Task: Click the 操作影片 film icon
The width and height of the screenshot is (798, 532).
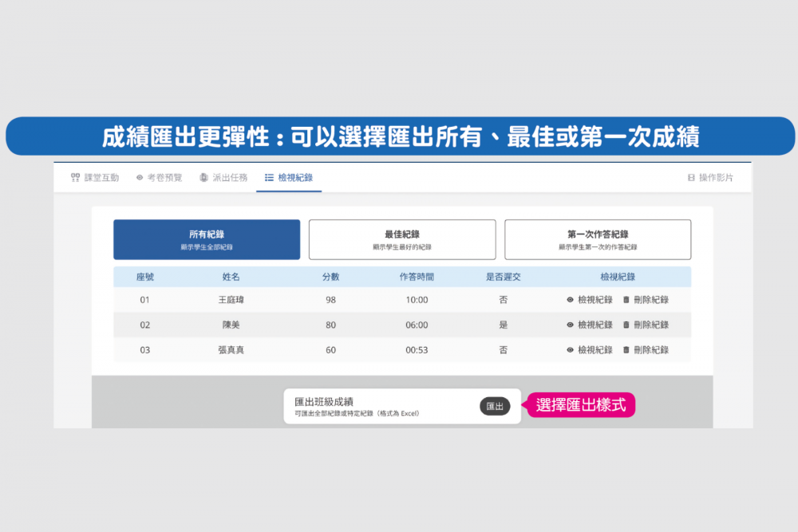Action: coord(691,178)
